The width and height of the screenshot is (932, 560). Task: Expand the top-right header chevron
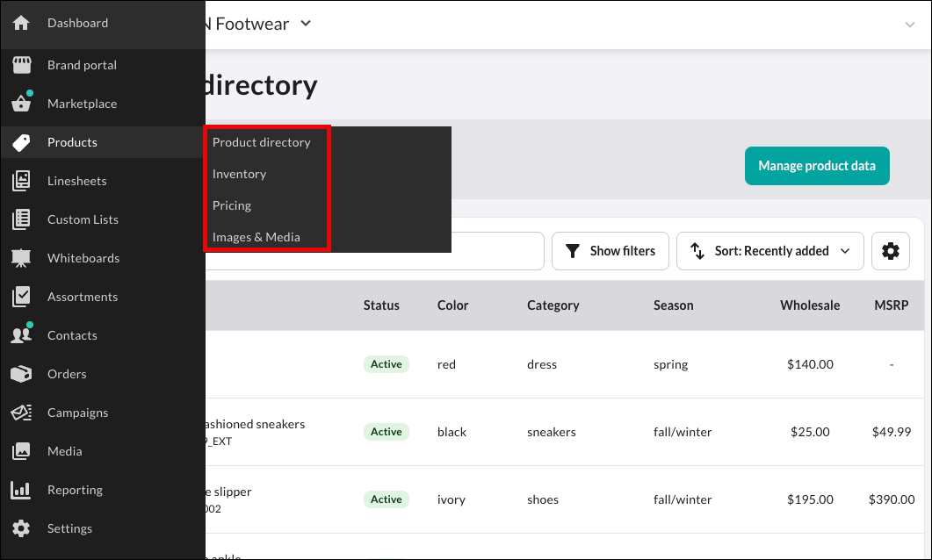(909, 25)
